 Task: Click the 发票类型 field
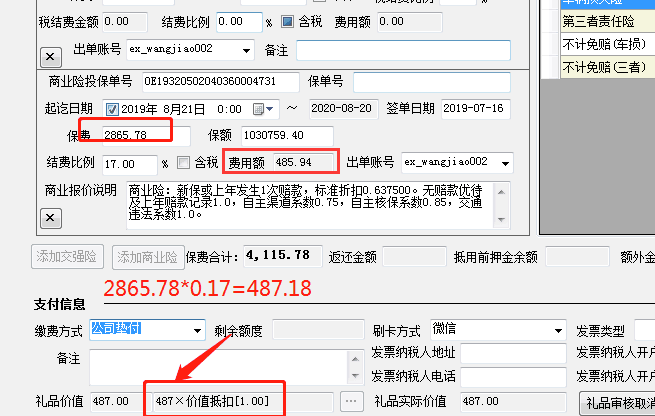(x=645, y=330)
